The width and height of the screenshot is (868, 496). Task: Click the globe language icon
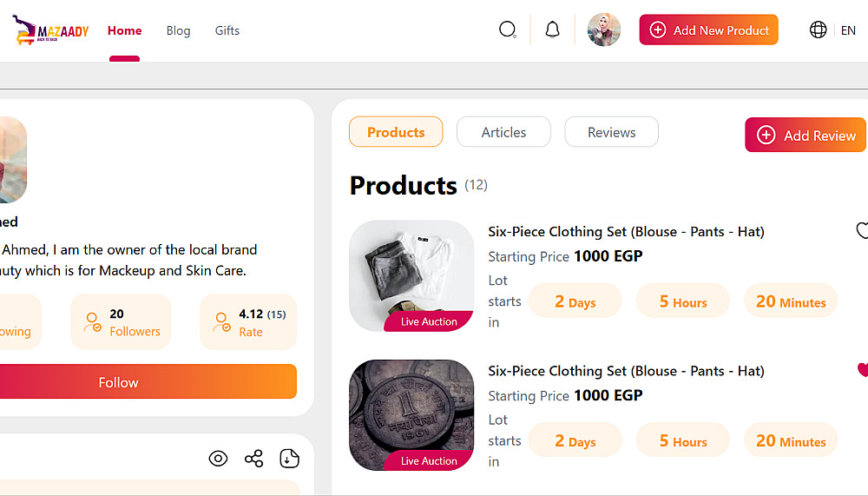click(818, 30)
